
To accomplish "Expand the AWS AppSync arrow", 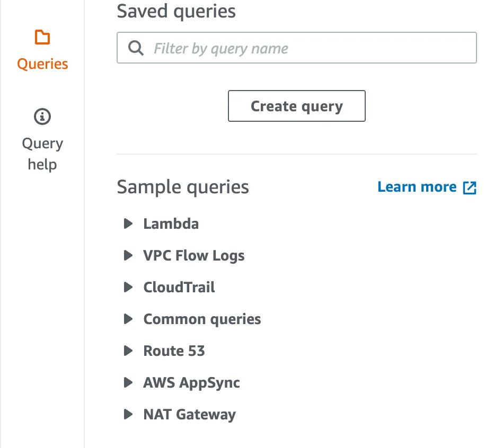I will tap(128, 382).
